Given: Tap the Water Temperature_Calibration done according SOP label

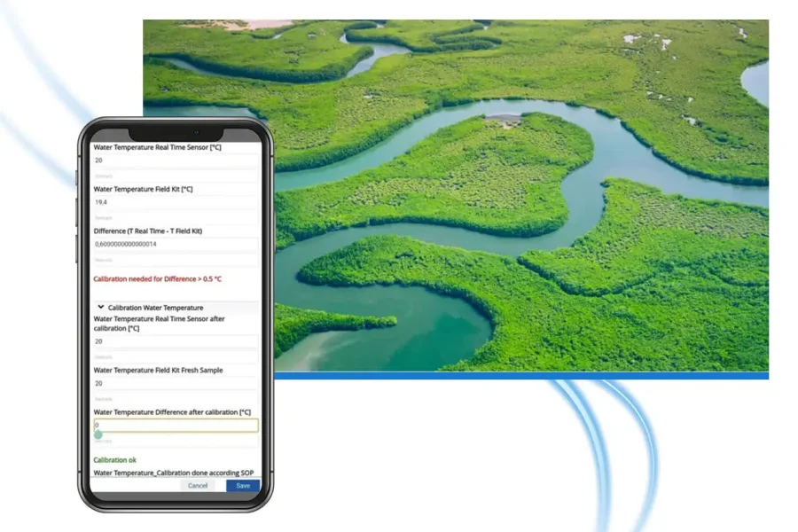Looking at the screenshot, I should [x=173, y=473].
